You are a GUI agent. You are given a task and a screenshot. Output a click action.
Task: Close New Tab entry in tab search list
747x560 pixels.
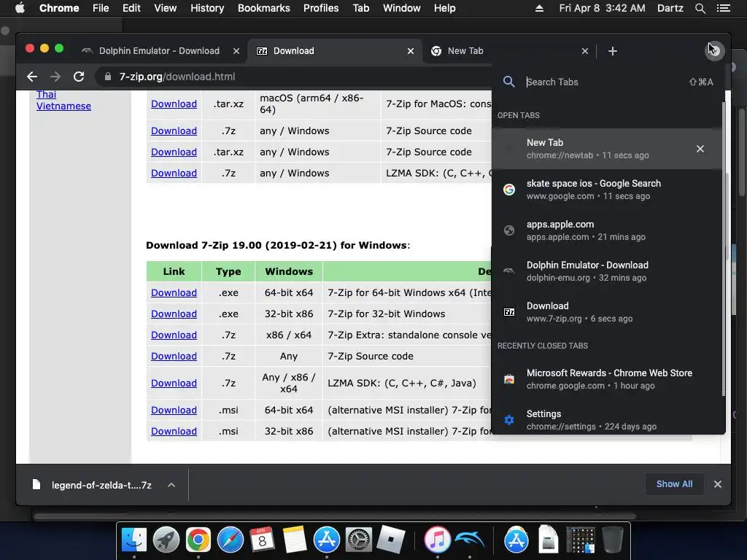point(700,149)
